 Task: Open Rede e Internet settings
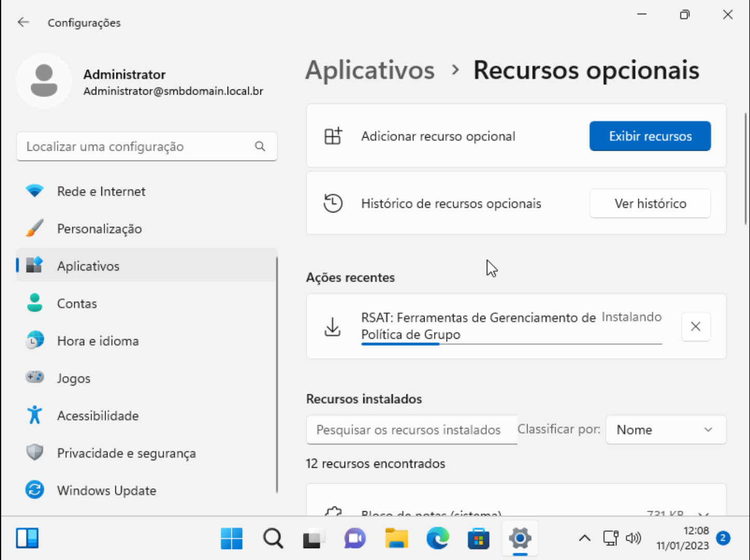coord(147,191)
